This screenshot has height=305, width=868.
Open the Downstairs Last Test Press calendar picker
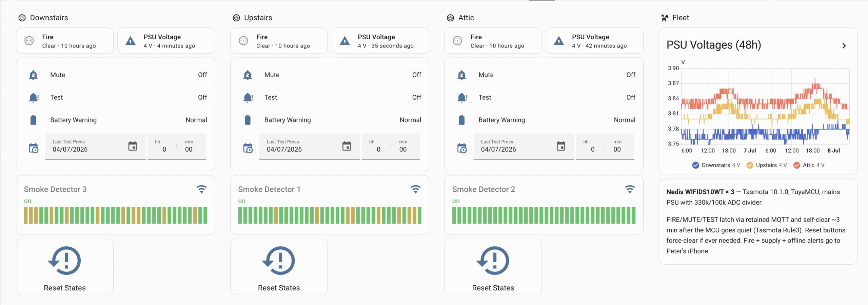(x=133, y=146)
